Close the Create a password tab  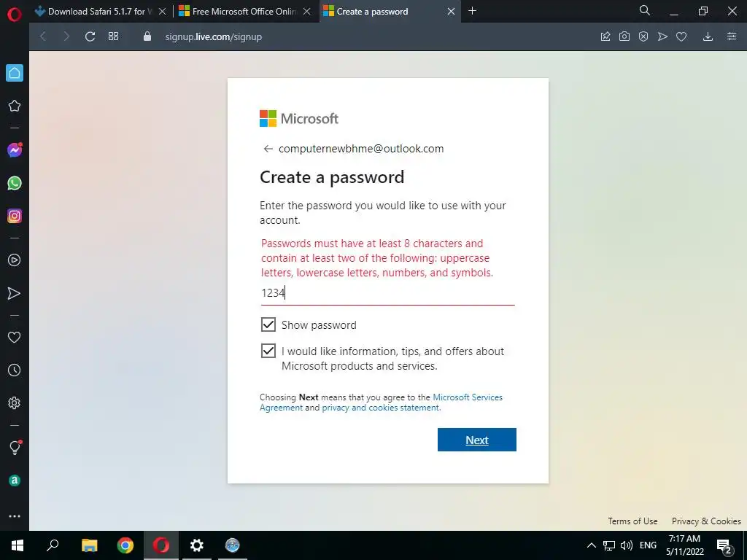[451, 12]
